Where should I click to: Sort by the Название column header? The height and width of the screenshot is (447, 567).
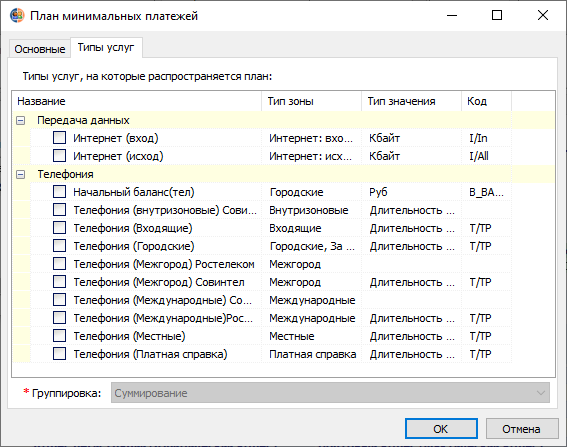tap(137, 101)
